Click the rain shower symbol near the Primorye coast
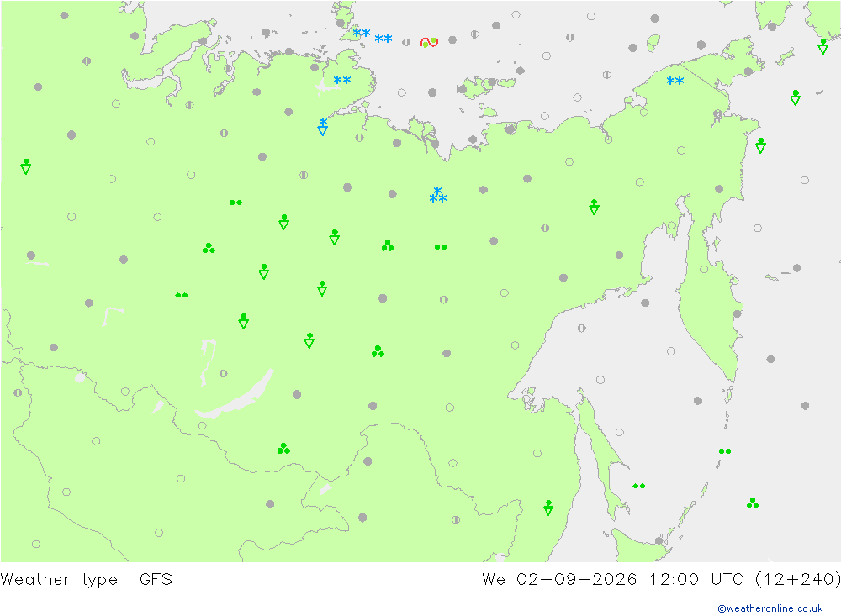Viewport: 841px width, 616px height. pyautogui.click(x=548, y=508)
